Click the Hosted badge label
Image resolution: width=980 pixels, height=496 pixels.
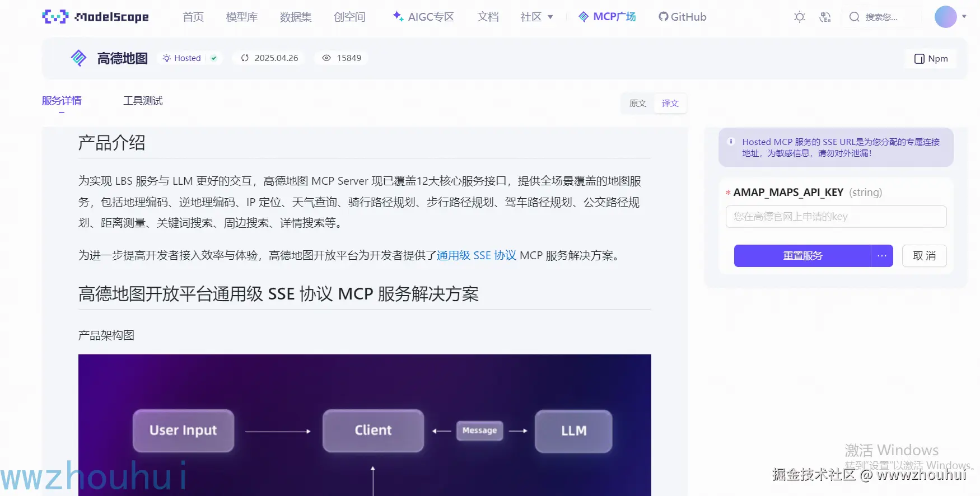188,58
